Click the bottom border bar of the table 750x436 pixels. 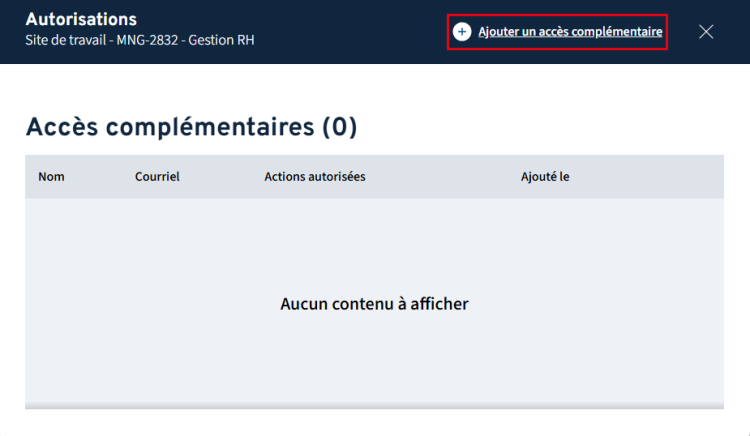pyautogui.click(x=374, y=406)
